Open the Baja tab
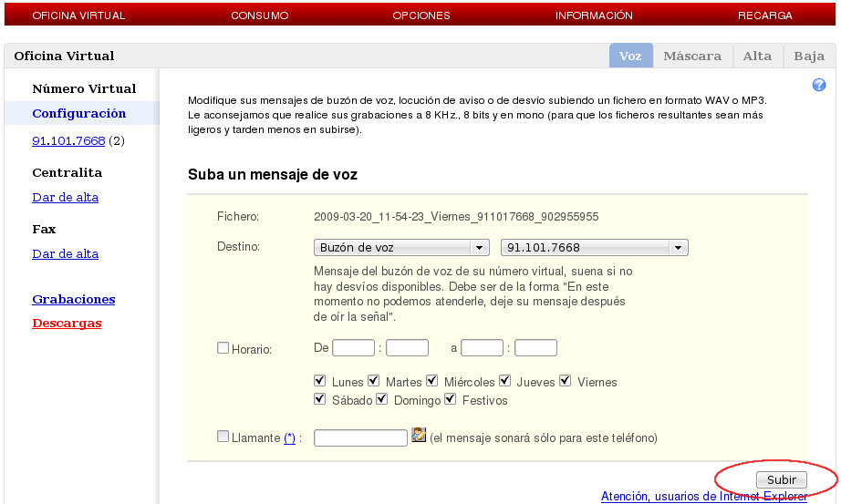Viewport: 841px width, 504px height. tap(809, 56)
